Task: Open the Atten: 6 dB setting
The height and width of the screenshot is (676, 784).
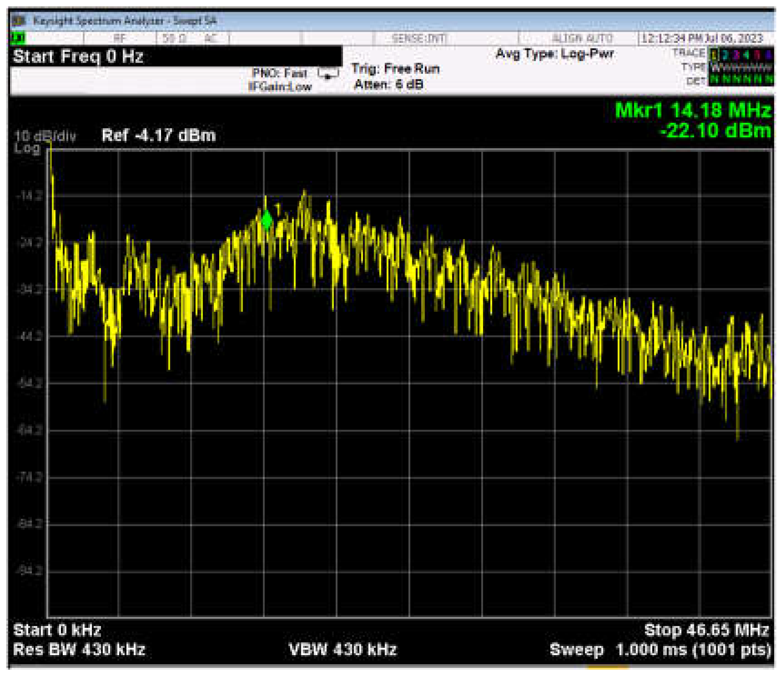Action: pos(388,85)
